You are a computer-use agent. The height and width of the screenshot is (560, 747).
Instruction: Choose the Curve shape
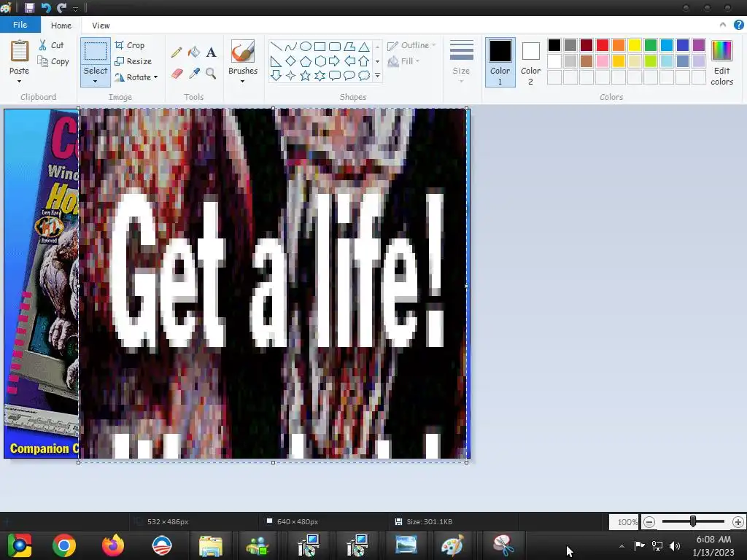290,47
